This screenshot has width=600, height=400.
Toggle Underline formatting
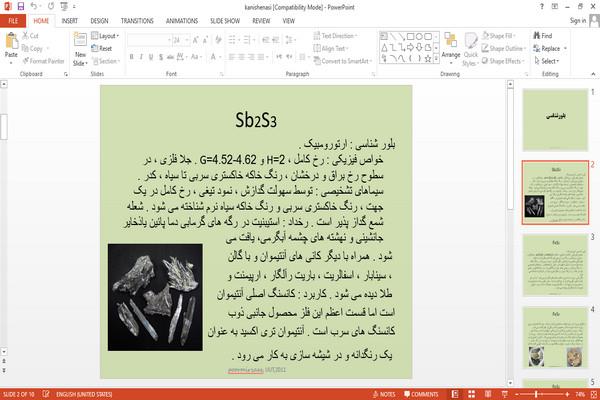coord(151,57)
